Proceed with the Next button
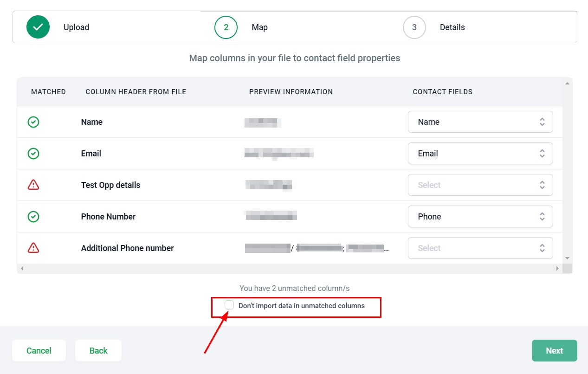The height and width of the screenshot is (374, 588). pyautogui.click(x=554, y=351)
